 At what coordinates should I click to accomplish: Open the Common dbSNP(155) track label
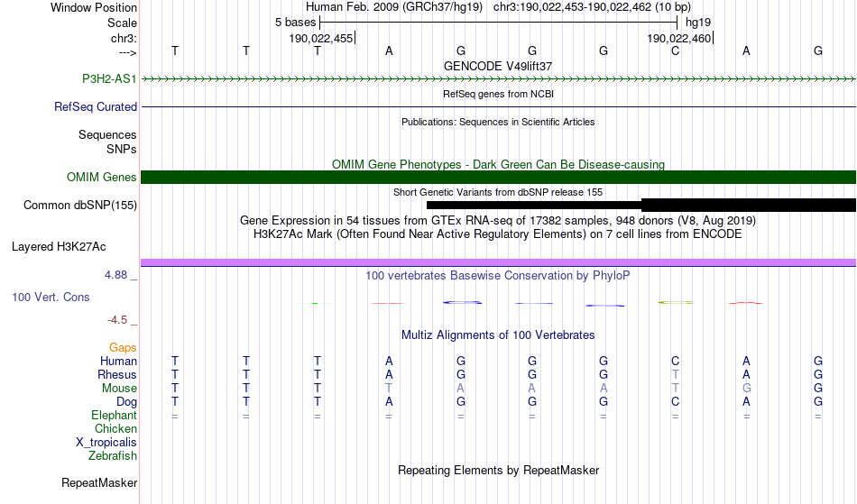click(x=79, y=206)
